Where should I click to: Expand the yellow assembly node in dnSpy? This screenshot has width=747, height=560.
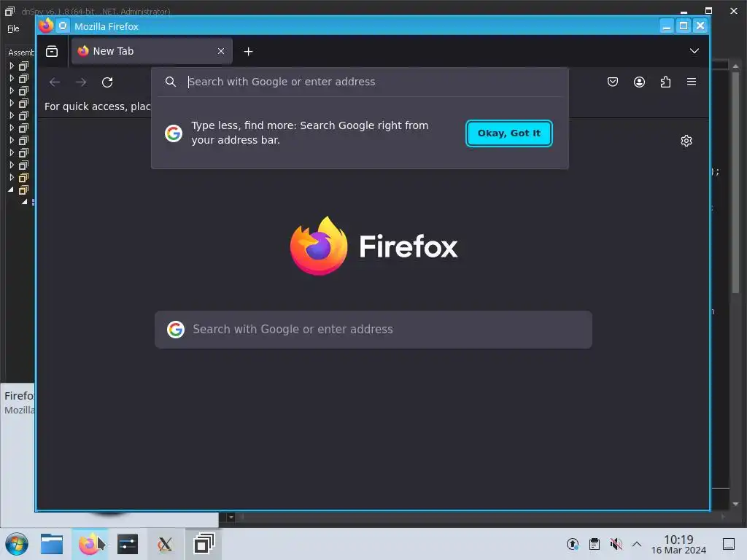(x=12, y=177)
